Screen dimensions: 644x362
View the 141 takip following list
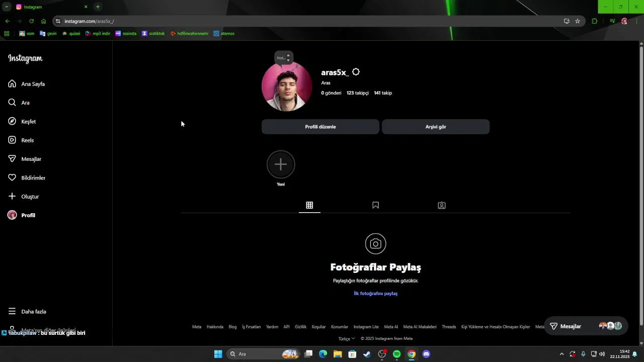(383, 93)
